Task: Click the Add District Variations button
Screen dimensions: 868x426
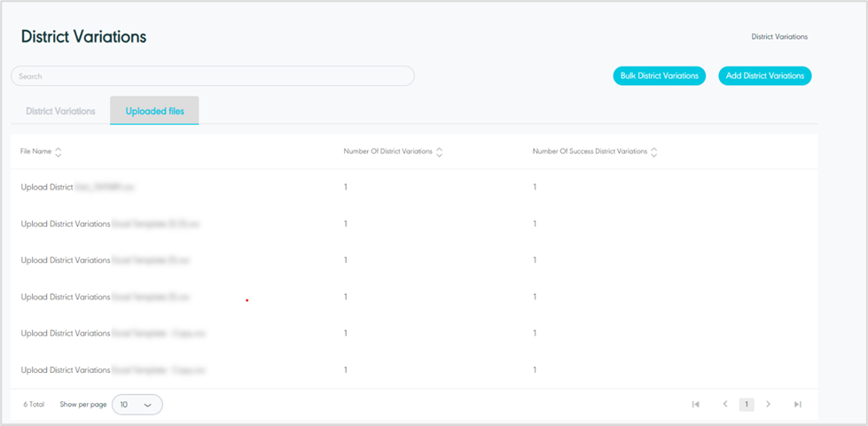Action: pos(765,76)
